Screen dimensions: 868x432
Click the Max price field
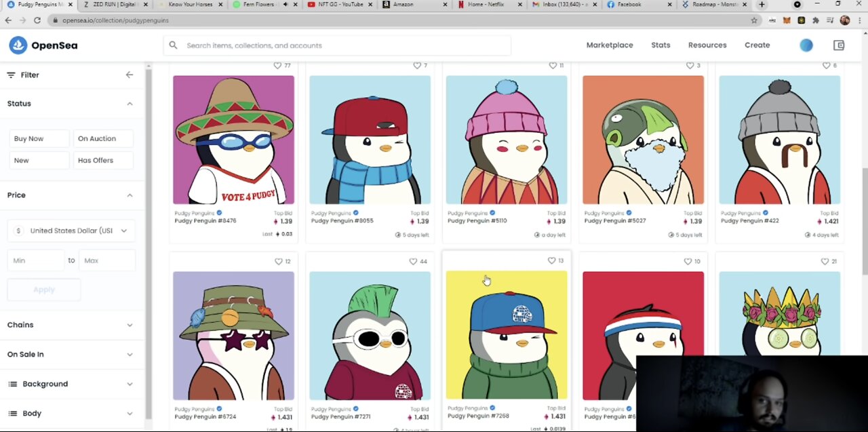tap(106, 260)
